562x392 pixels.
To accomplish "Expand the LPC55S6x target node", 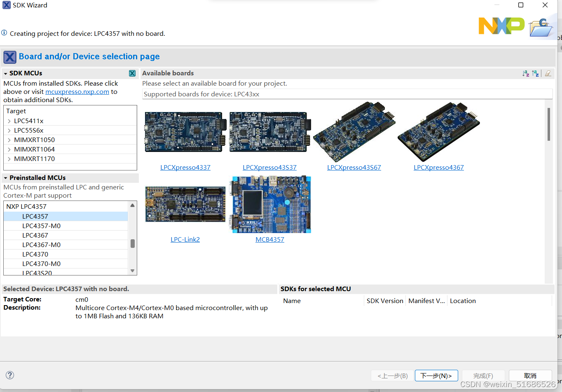I will [x=9, y=130].
